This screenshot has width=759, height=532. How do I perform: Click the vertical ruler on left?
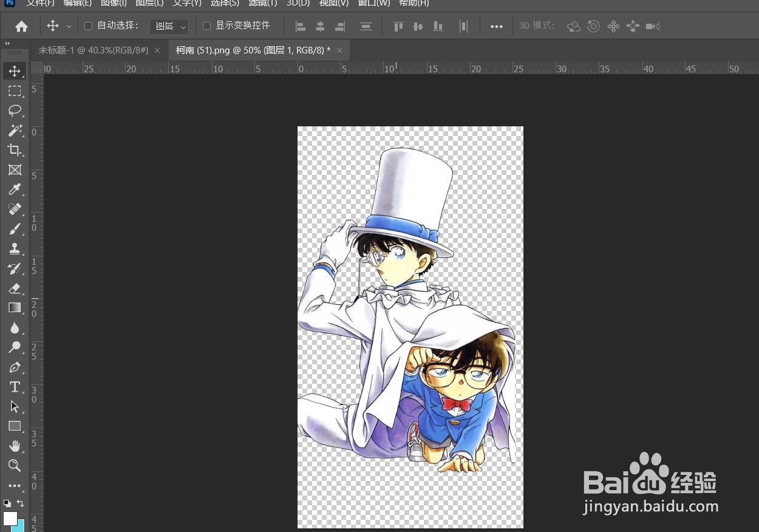pos(37,304)
